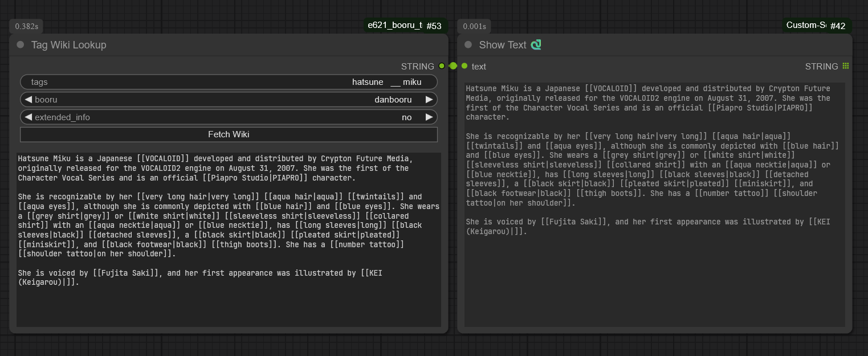The width and height of the screenshot is (868, 356).
Task: Click the e621_booru_t badge #53
Action: click(406, 26)
